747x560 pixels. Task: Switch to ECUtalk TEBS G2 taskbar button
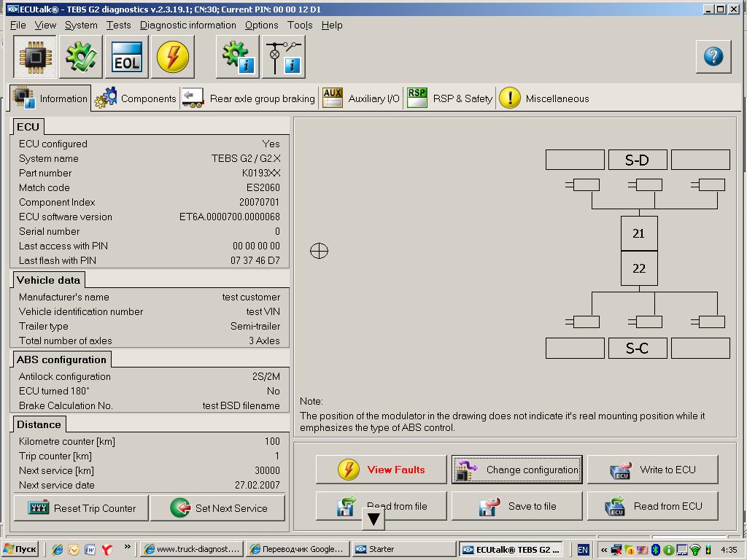(x=512, y=550)
